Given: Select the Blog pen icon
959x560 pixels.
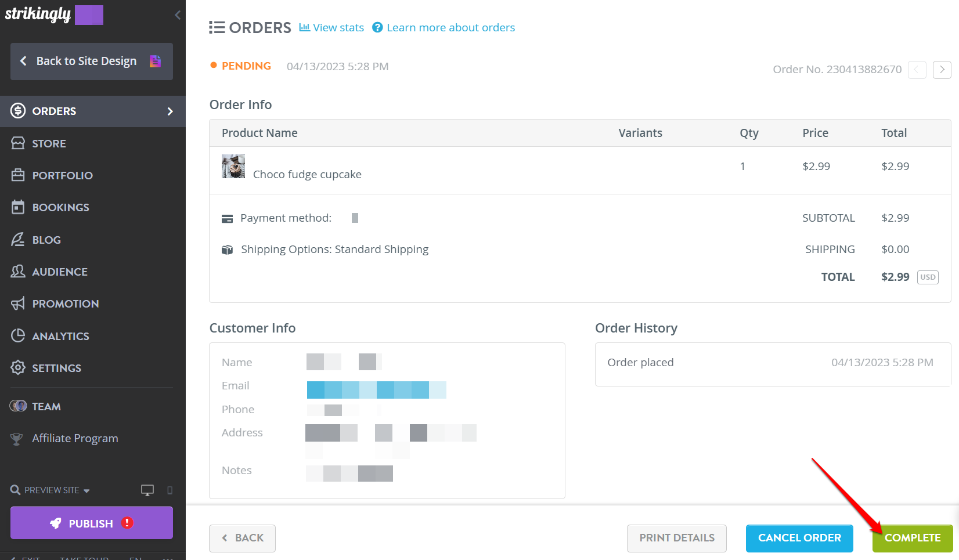Looking at the screenshot, I should 17,239.
